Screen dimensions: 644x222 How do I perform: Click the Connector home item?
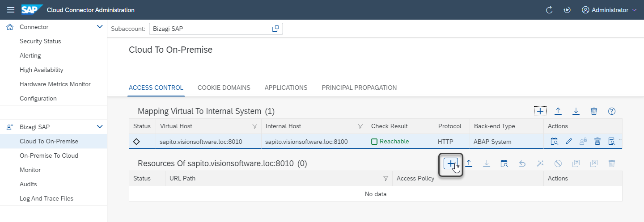tap(34, 27)
